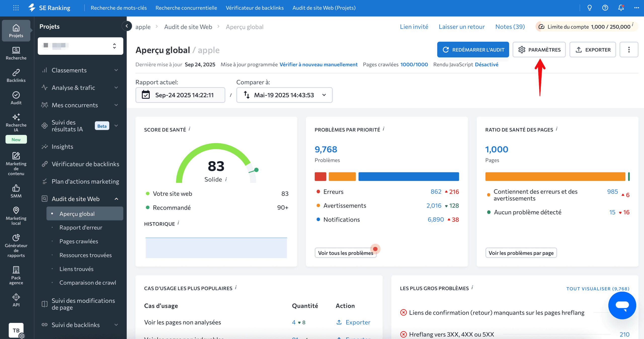Open the Comparer à date dropdown
This screenshot has width=644, height=339.
coord(284,95)
